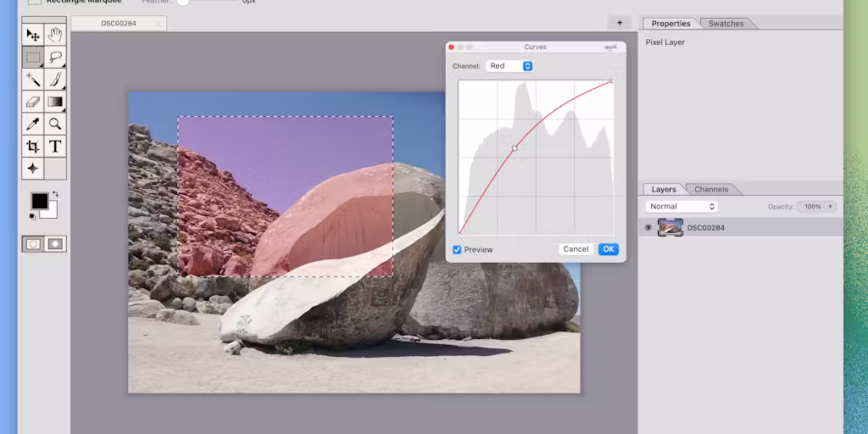Select the Move tool

[33, 36]
